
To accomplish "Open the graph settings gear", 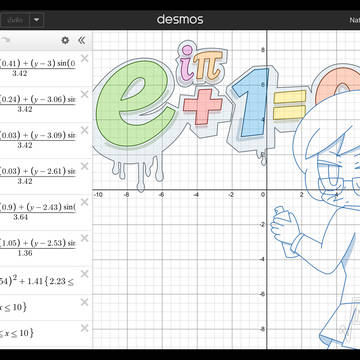I will [65, 40].
